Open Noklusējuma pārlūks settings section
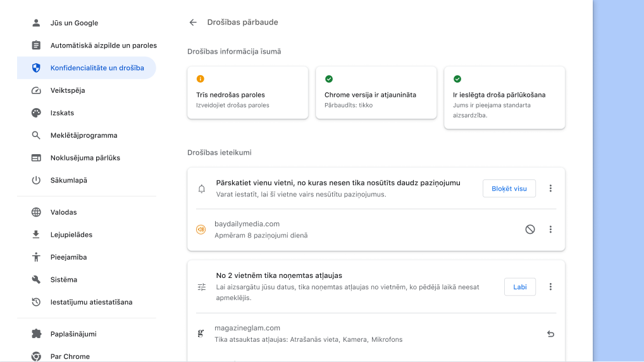The height and width of the screenshot is (362, 644). click(x=87, y=158)
